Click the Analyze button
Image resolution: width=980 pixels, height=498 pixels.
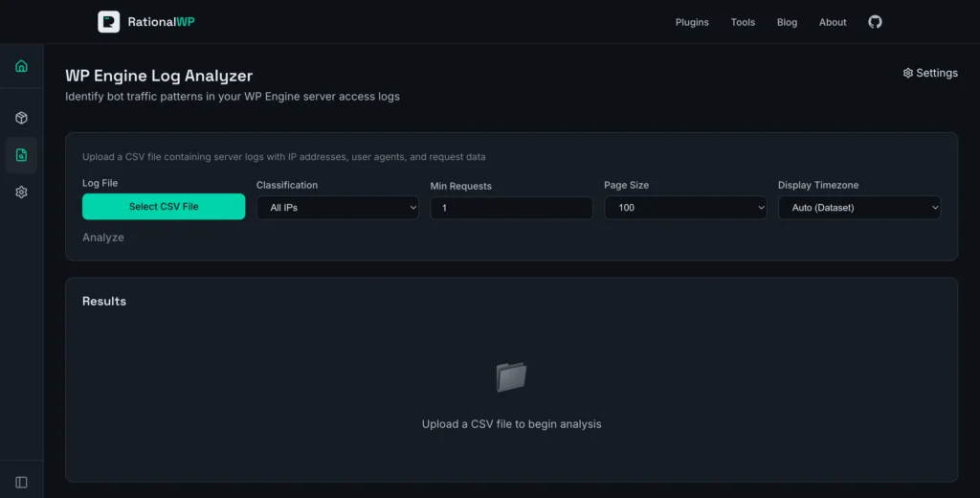[103, 238]
